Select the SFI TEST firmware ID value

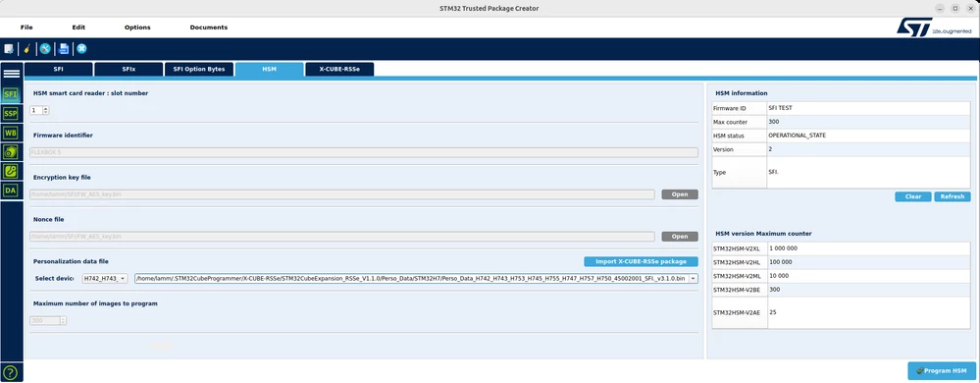coord(780,108)
